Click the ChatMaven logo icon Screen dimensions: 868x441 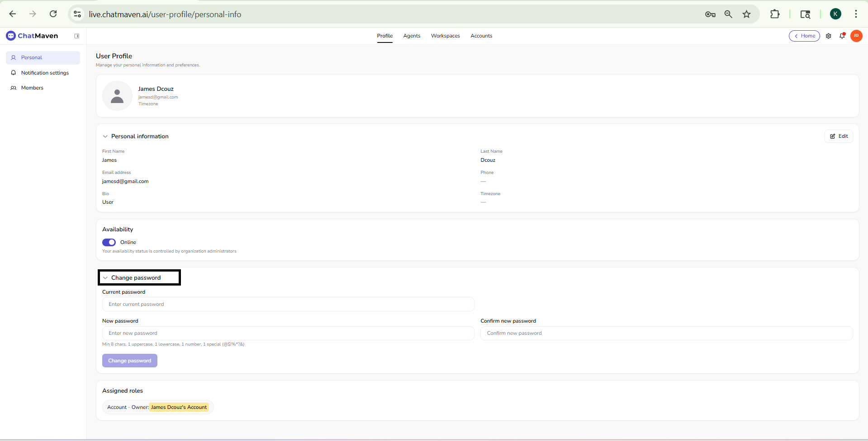pos(10,36)
